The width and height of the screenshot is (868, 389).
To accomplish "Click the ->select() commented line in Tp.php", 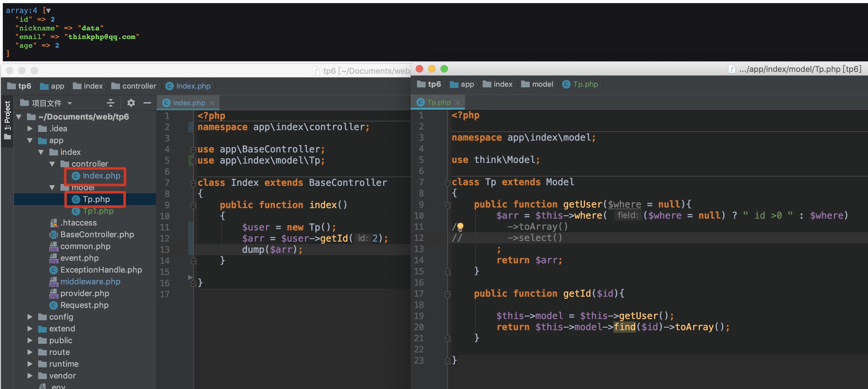I will [535, 238].
